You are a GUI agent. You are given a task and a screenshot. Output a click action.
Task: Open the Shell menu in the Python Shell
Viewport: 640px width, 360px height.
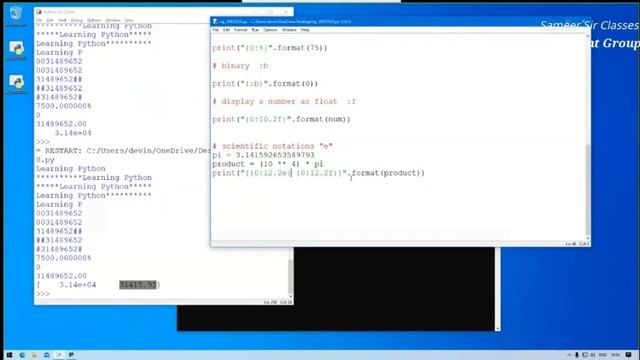tap(62, 20)
